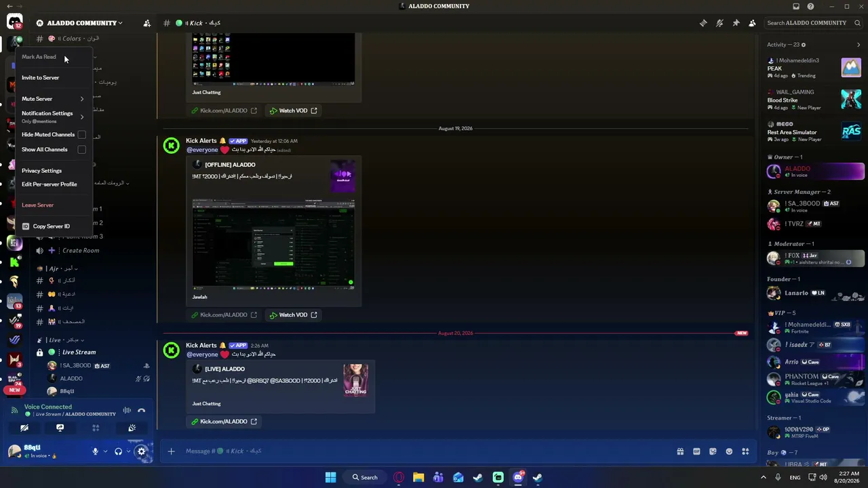Show pinned messages
This screenshot has height=488, width=868.
[736, 23]
